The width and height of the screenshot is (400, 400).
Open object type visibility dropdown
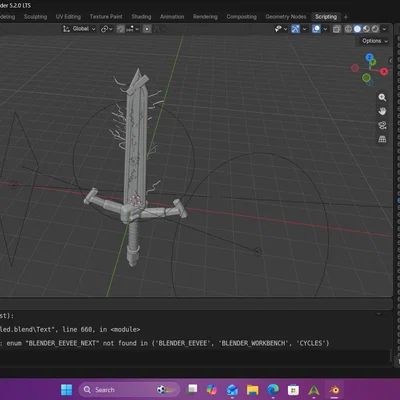click(x=281, y=29)
